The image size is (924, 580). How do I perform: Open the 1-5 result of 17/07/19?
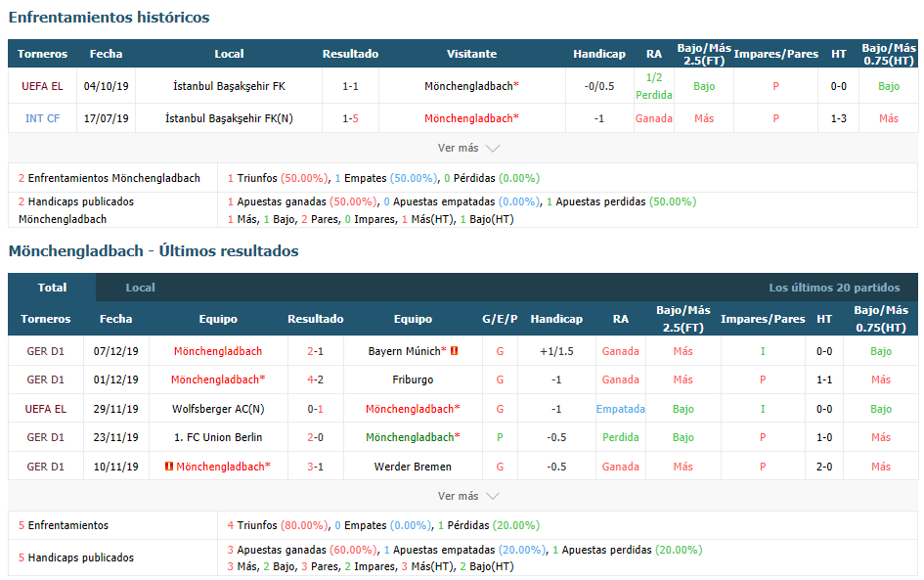click(351, 118)
